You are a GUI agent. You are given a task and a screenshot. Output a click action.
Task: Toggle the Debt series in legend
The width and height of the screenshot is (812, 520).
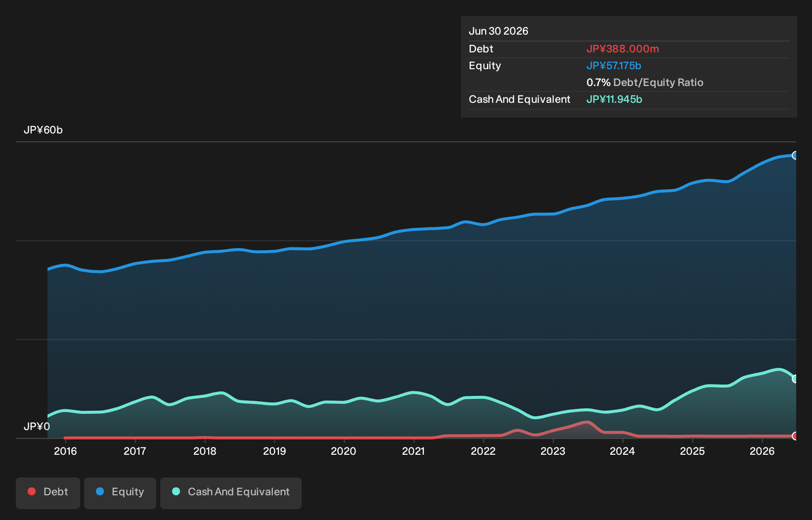[48, 493]
